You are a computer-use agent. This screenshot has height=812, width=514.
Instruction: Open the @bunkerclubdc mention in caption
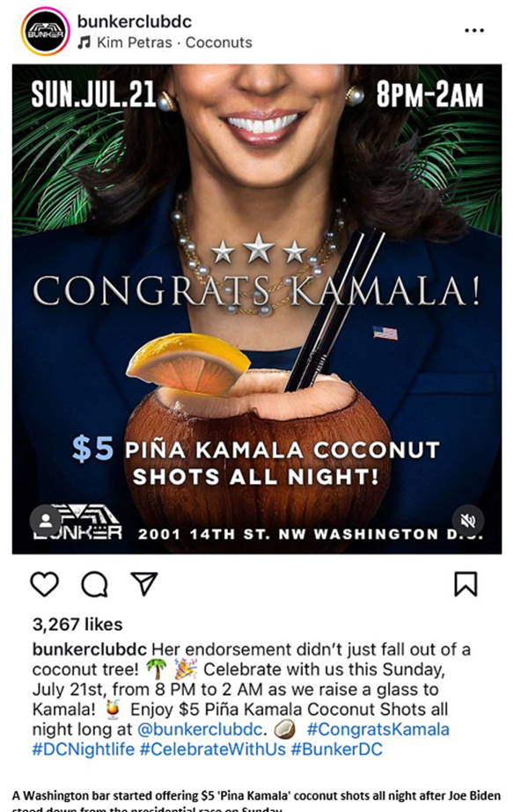click(200, 729)
